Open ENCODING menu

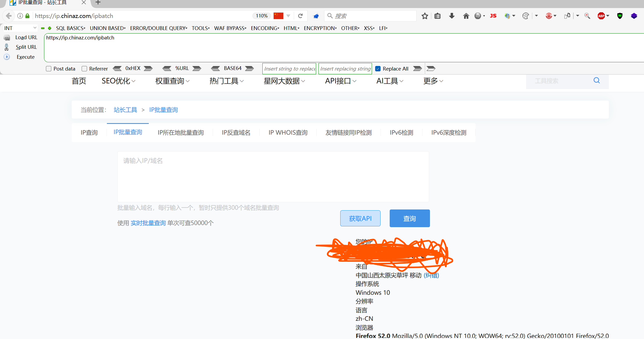click(265, 28)
